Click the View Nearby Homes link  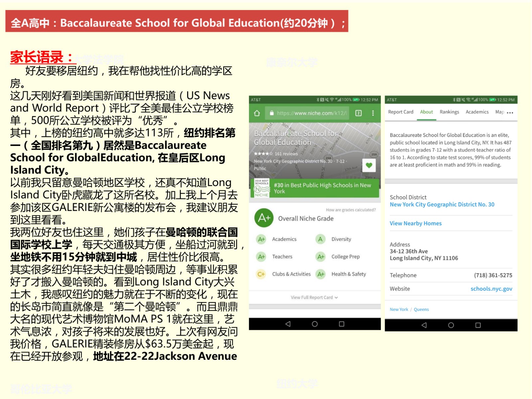coord(416,223)
